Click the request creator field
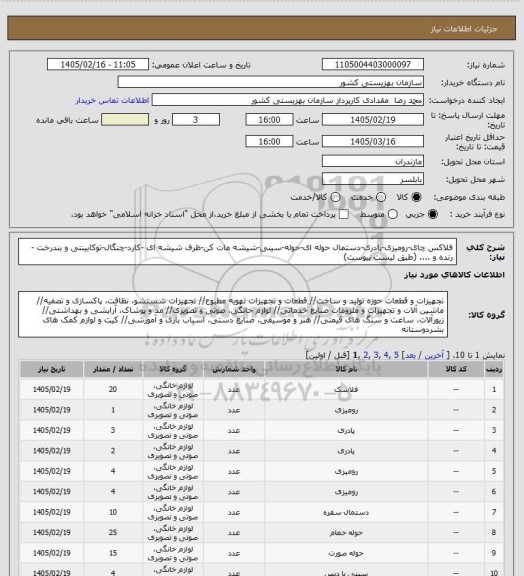Image resolution: width=524 pixels, height=576 pixels. point(288,100)
